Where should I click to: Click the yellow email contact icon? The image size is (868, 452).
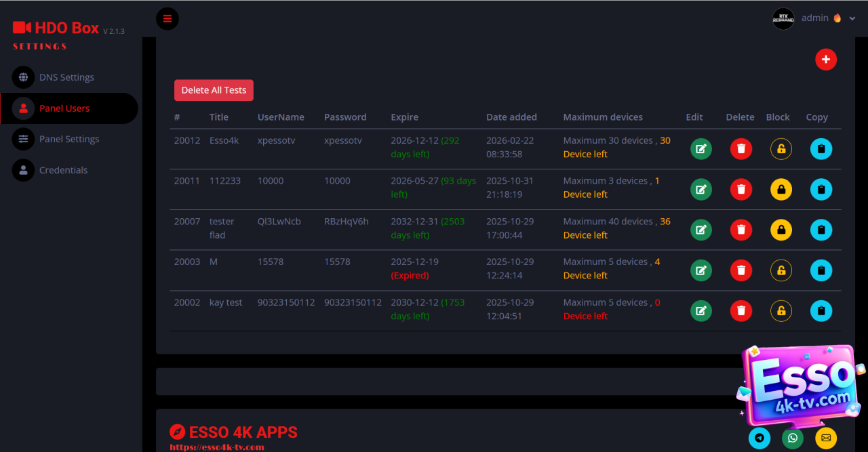825,438
